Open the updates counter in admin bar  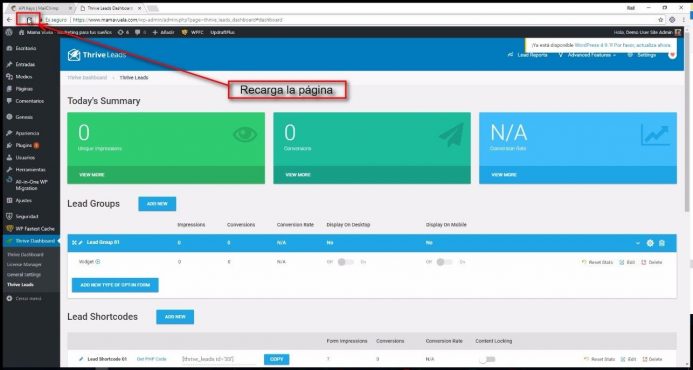[123, 32]
